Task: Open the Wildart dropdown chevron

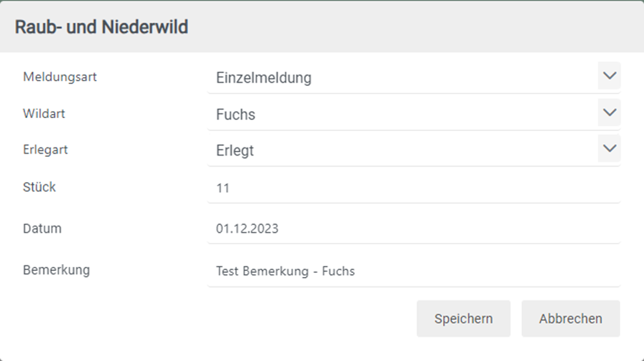Action: [609, 113]
